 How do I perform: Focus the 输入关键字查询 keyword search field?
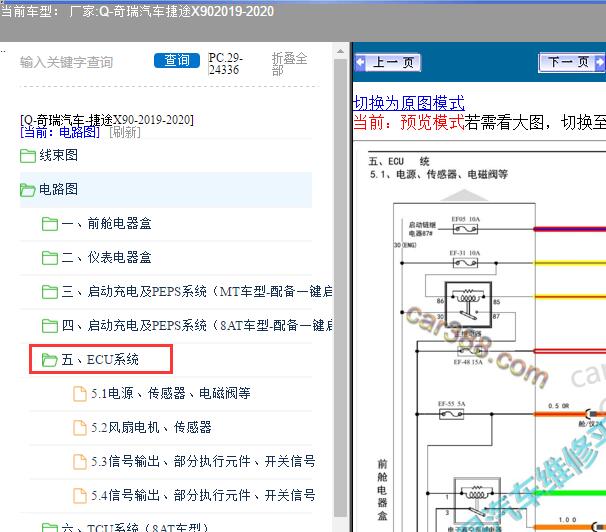point(66,62)
